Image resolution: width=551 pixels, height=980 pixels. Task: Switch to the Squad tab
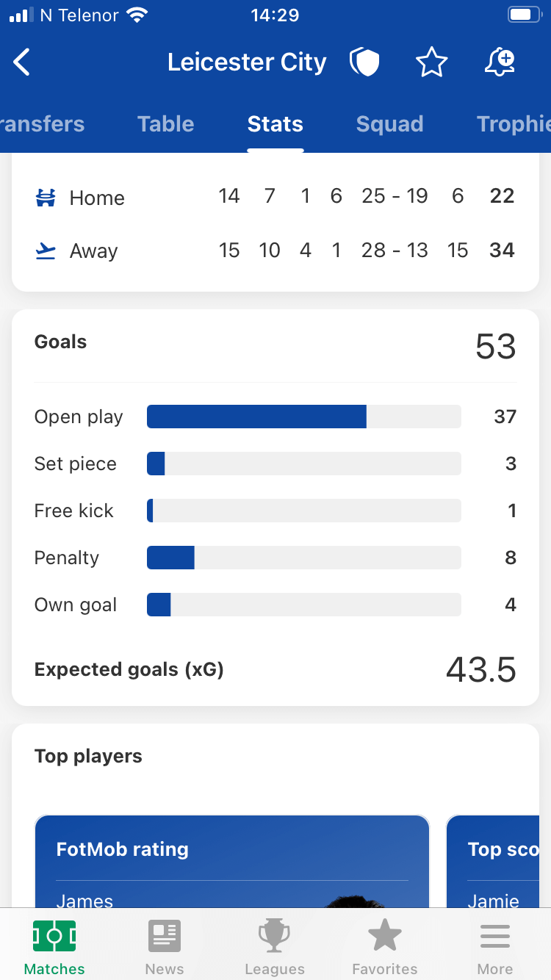[x=389, y=124]
